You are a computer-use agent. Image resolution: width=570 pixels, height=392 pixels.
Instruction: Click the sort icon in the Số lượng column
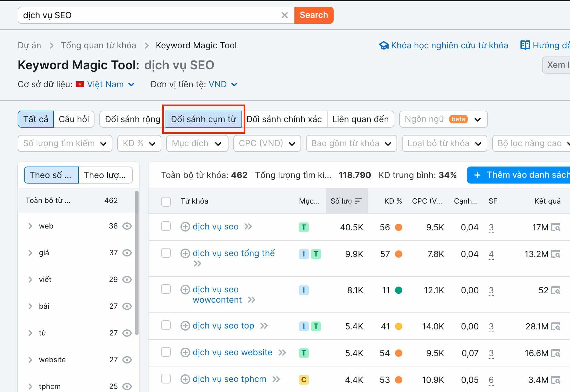tap(359, 201)
